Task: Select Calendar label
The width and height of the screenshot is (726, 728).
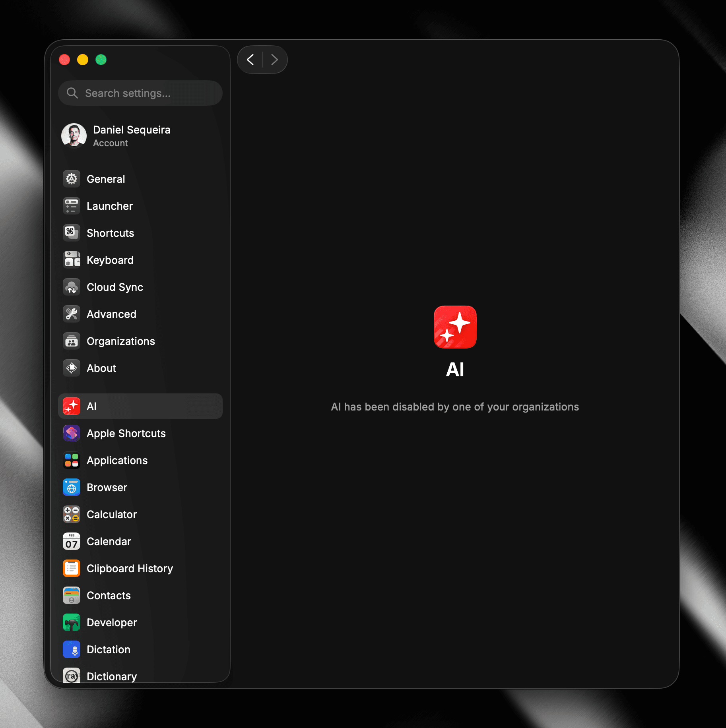Action: coord(109,542)
